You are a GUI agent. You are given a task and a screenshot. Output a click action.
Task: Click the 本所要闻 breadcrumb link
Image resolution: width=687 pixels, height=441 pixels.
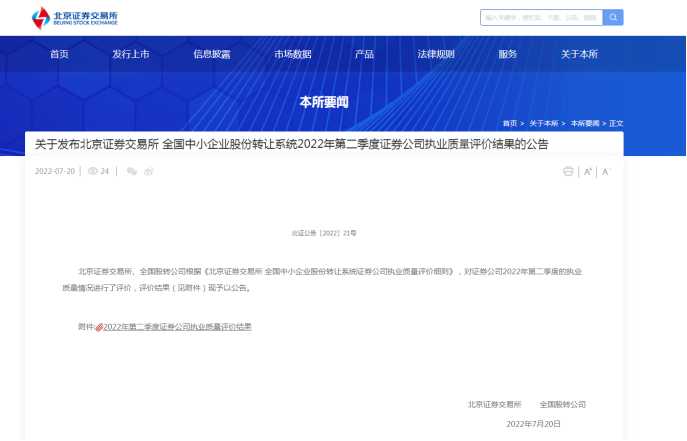pyautogui.click(x=585, y=123)
